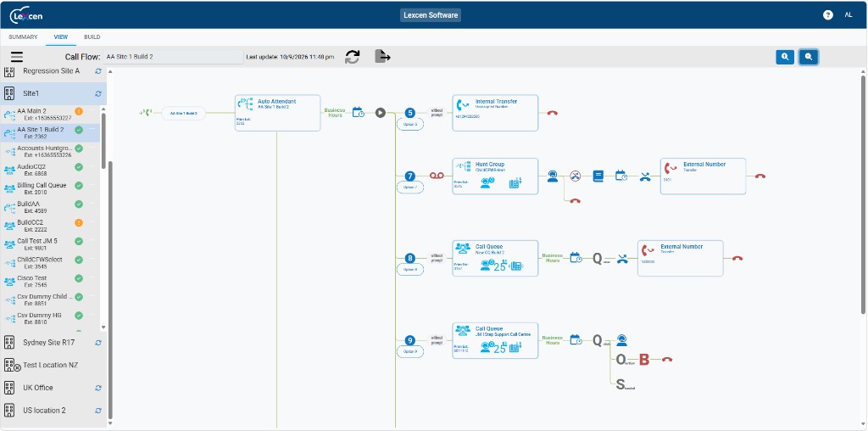Select BuildAA in the list
The width and height of the screenshot is (868, 431).
tap(50, 207)
